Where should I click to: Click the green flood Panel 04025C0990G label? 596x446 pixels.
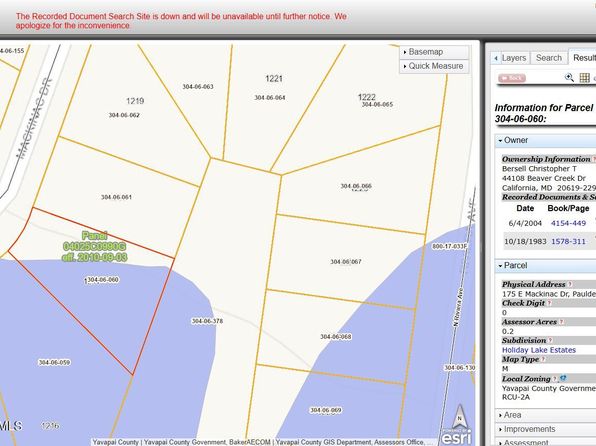94,246
